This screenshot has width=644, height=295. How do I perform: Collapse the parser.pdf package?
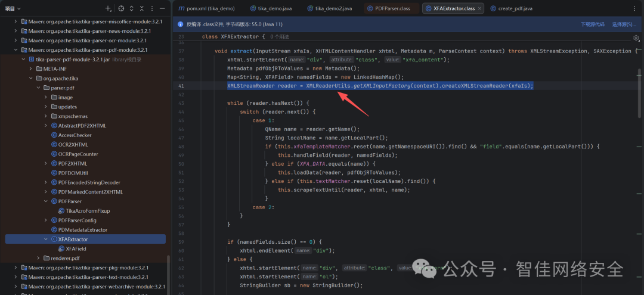click(38, 88)
